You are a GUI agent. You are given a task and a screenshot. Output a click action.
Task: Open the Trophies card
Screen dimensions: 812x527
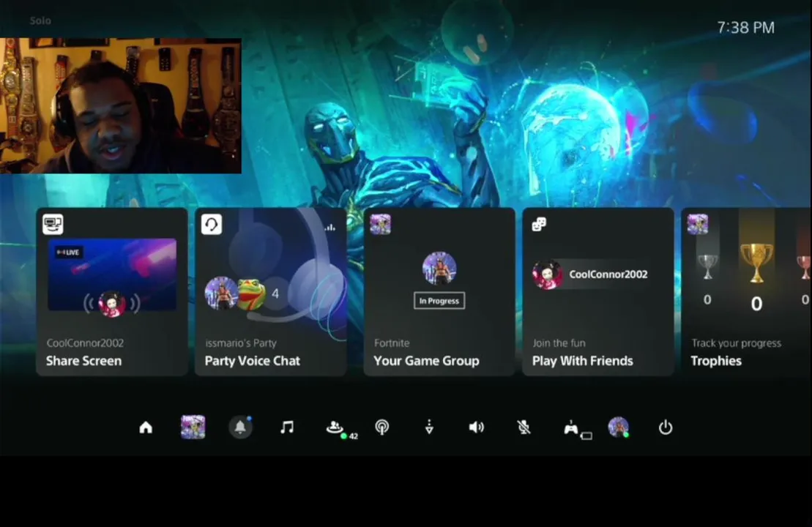[x=746, y=292]
